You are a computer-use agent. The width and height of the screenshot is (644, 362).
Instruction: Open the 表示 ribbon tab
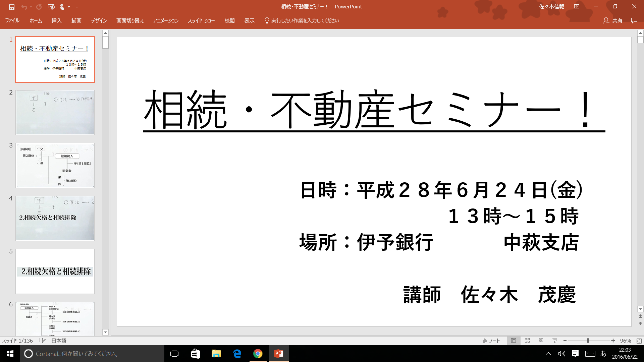coord(249,20)
